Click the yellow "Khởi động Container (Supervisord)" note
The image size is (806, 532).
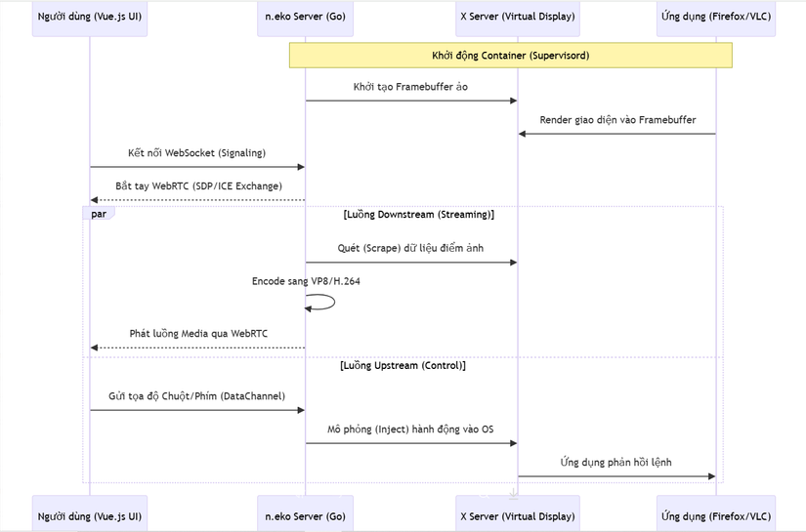pos(510,56)
